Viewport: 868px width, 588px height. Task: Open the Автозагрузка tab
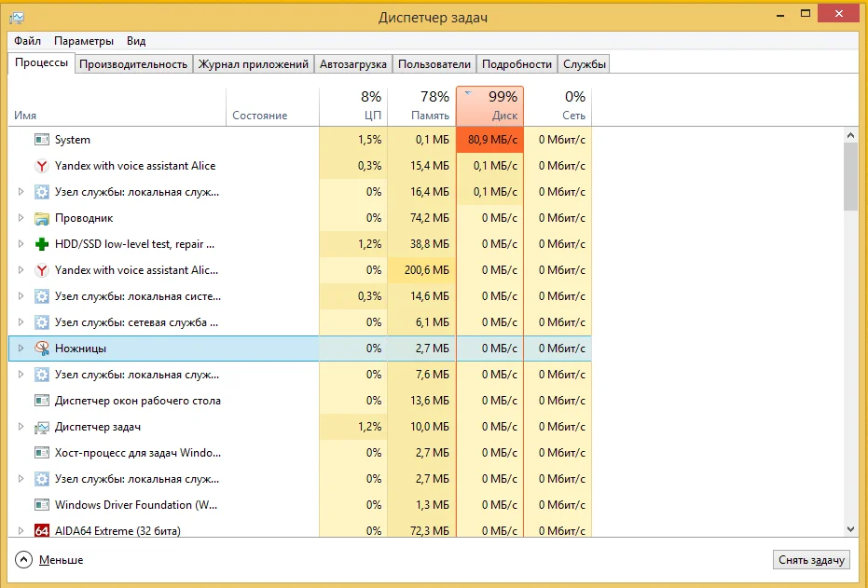click(353, 64)
